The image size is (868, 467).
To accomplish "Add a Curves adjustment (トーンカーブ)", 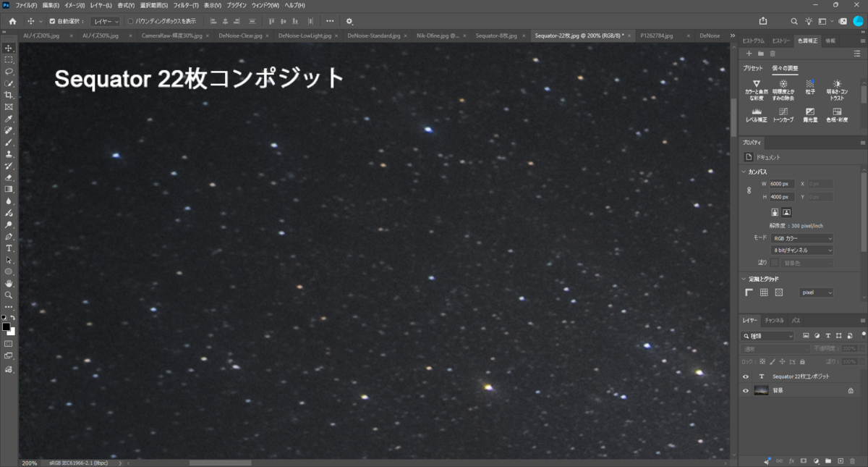I will tap(783, 115).
